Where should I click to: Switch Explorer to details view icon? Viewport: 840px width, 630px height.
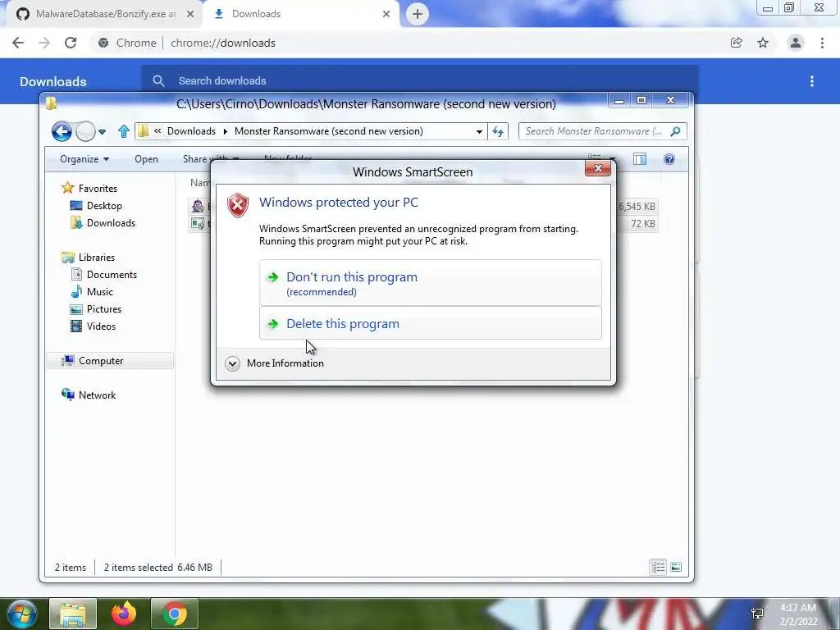659,567
